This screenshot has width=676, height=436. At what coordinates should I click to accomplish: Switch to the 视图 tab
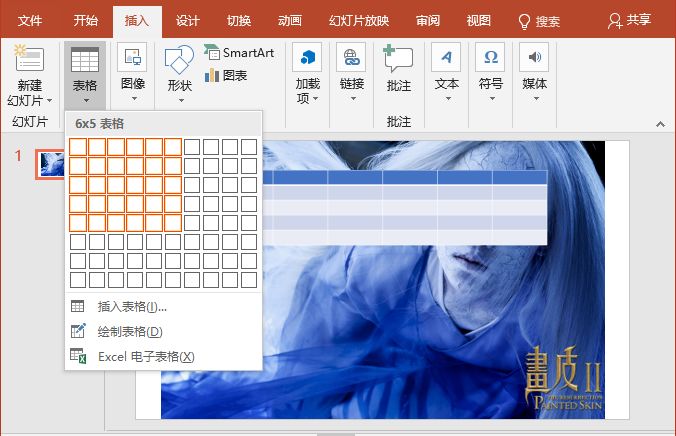point(479,20)
